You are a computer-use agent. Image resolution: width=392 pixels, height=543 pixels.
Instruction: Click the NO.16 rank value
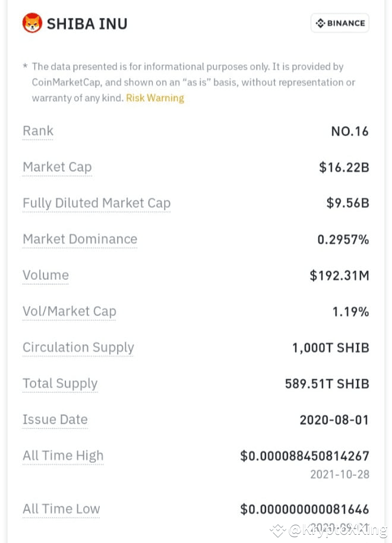click(x=350, y=131)
